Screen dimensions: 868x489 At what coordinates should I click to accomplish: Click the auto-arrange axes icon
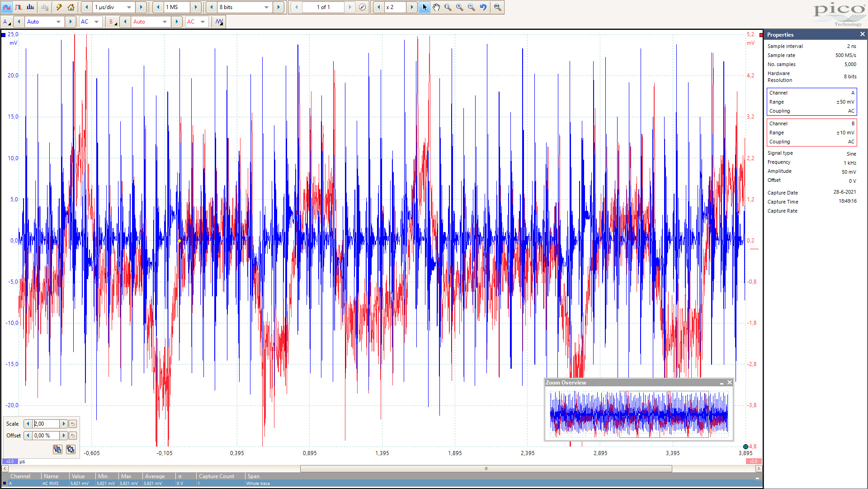(57, 449)
